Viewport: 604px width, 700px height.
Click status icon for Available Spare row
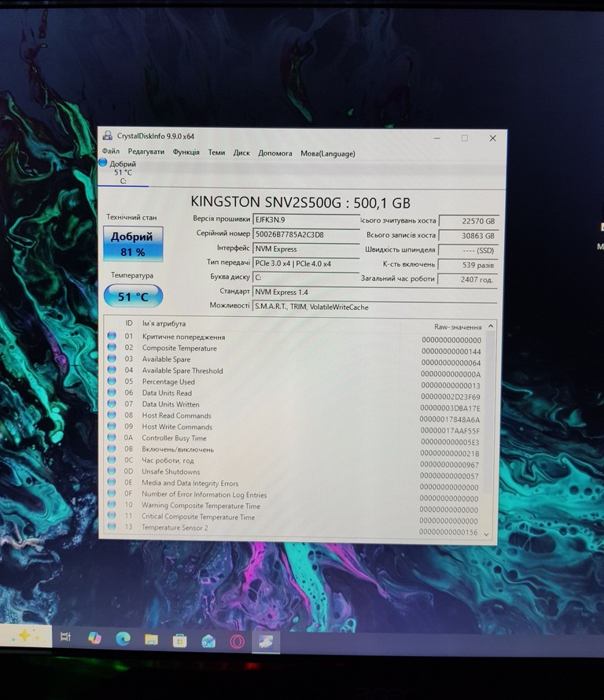point(112,358)
